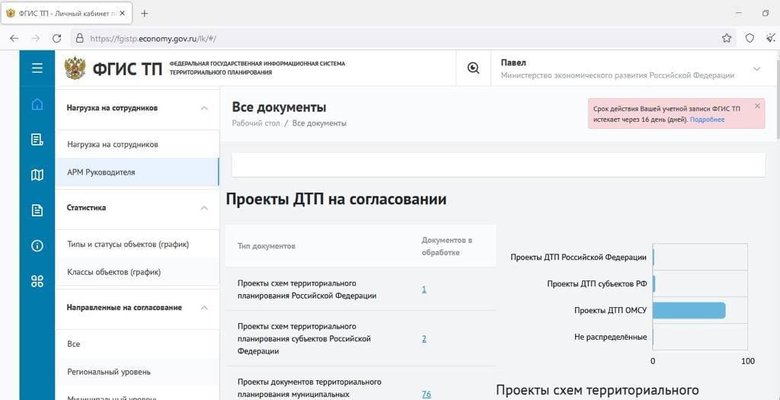Click the browser extensions sparkle icon
The image size is (780, 400).
tap(771, 38)
